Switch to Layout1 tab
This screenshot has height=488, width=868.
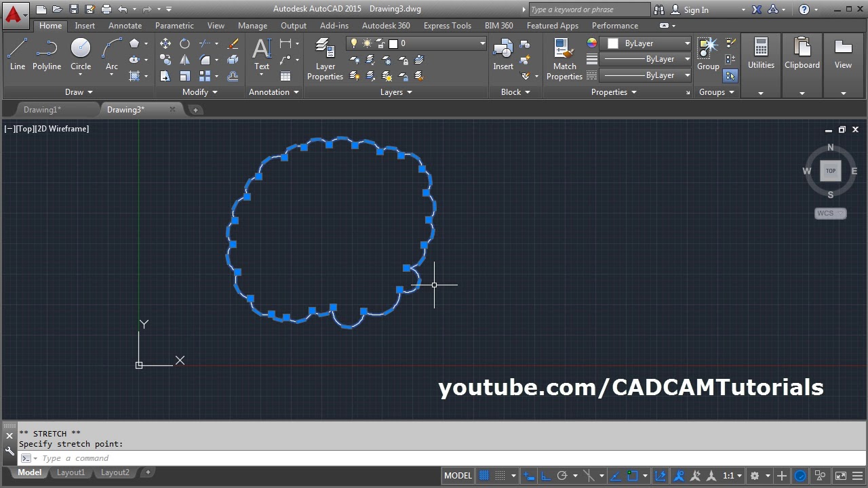pos(71,472)
